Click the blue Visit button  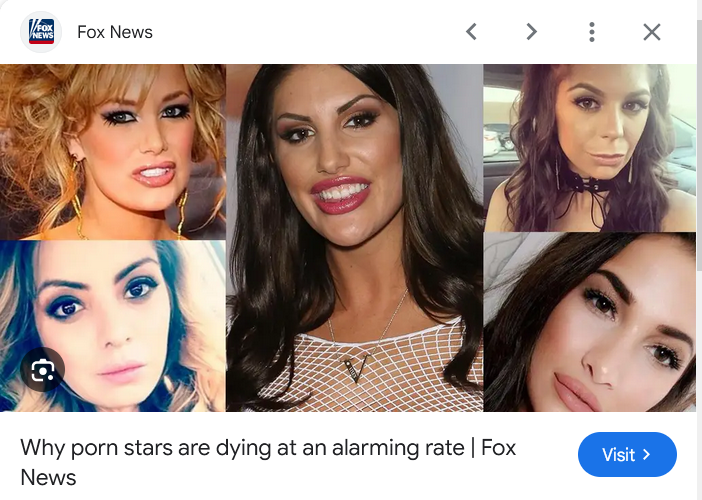[x=627, y=454]
